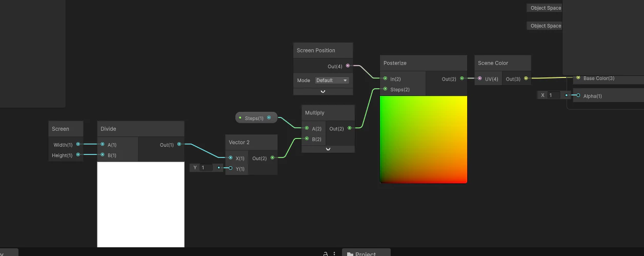Viewport: 644px width, 256px height.
Task: Click the Vector 2 X(1) input port
Action: [x=231, y=158]
